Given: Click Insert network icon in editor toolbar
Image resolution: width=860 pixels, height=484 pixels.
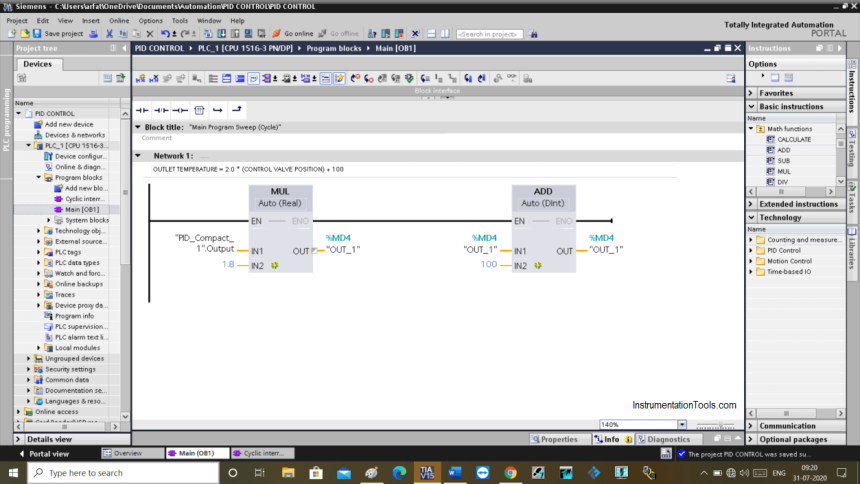Looking at the screenshot, I should pyautogui.click(x=140, y=78).
